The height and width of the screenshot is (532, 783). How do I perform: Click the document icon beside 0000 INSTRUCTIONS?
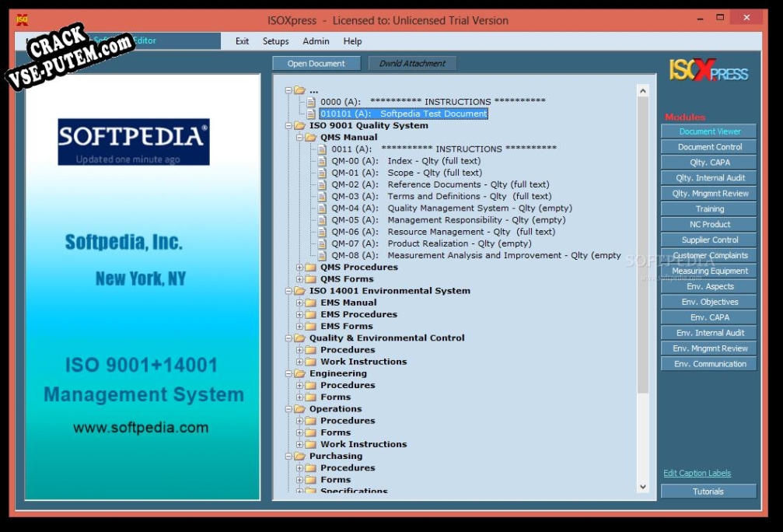311,102
